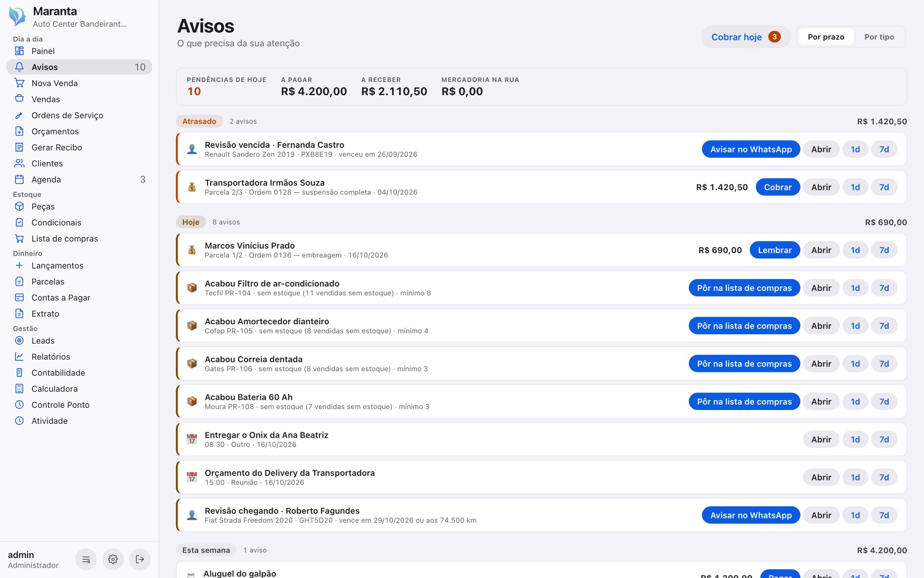This screenshot has height=578, width=924.
Task: Click Cobrar hoje button
Action: pos(745,37)
